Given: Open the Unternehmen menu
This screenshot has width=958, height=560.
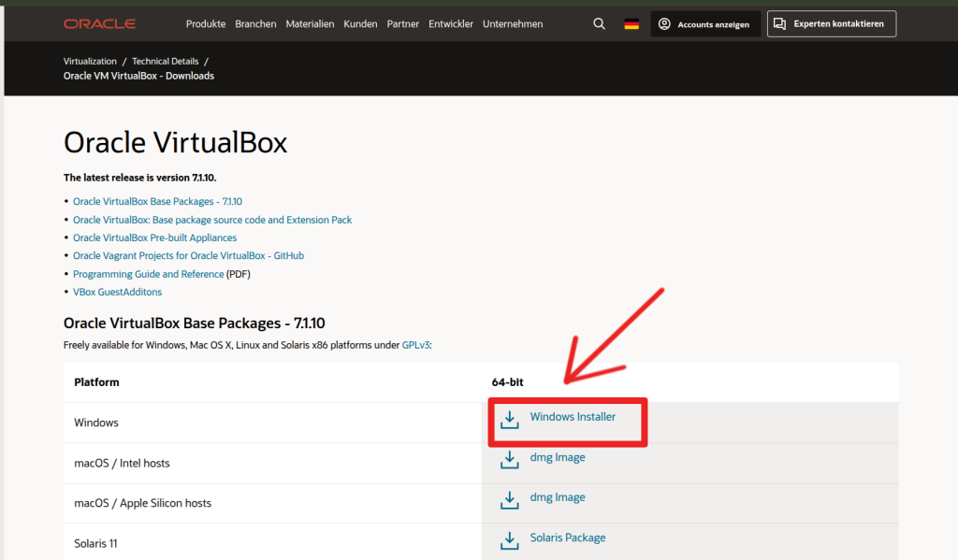Looking at the screenshot, I should tap(513, 23).
